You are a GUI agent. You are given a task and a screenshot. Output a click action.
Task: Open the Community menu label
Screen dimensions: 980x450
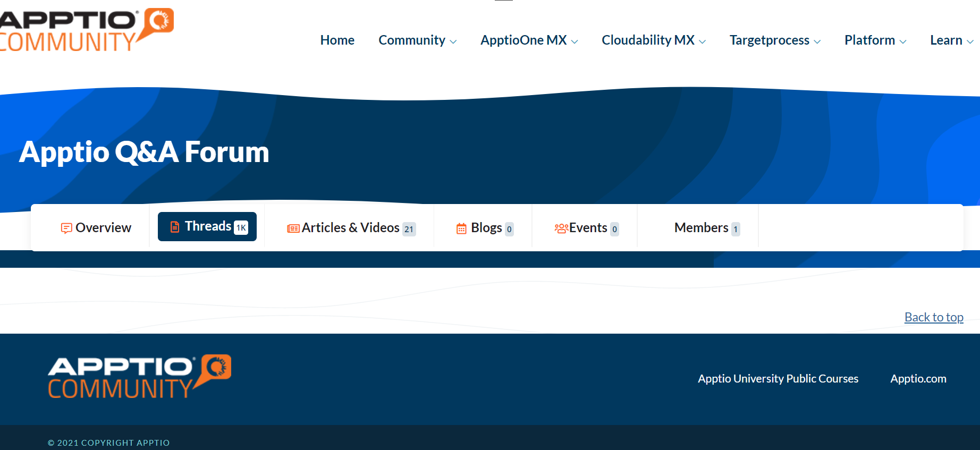412,40
